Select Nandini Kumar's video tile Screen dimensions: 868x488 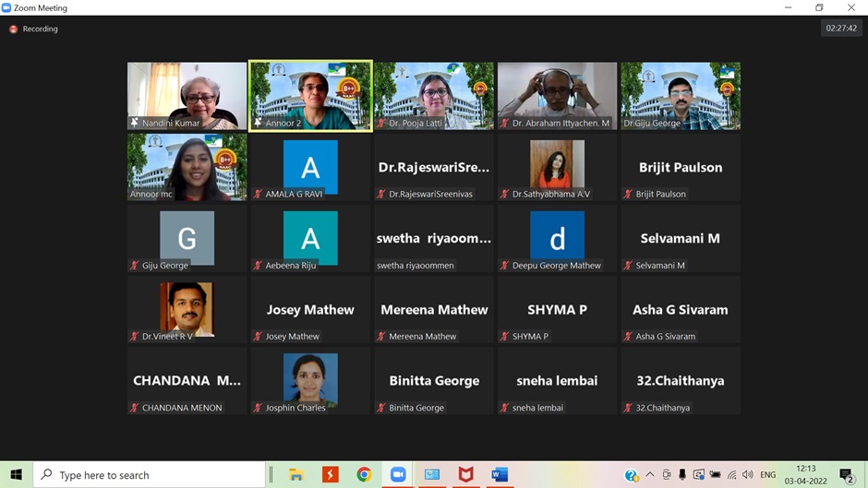click(187, 96)
